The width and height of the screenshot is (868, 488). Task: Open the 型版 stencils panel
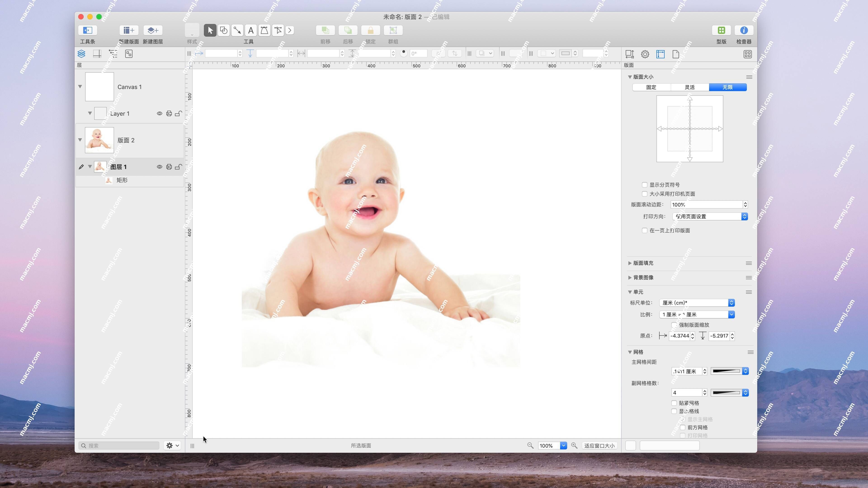(x=722, y=30)
